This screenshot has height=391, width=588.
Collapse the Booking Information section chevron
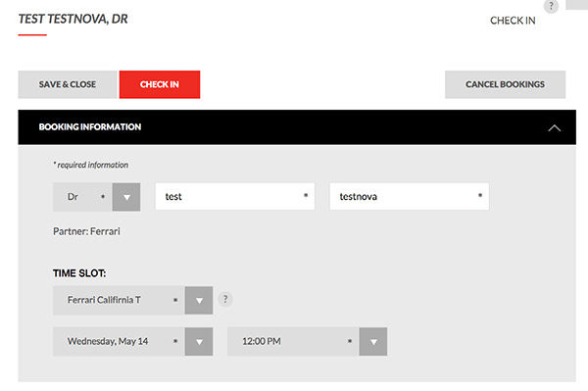coord(555,128)
